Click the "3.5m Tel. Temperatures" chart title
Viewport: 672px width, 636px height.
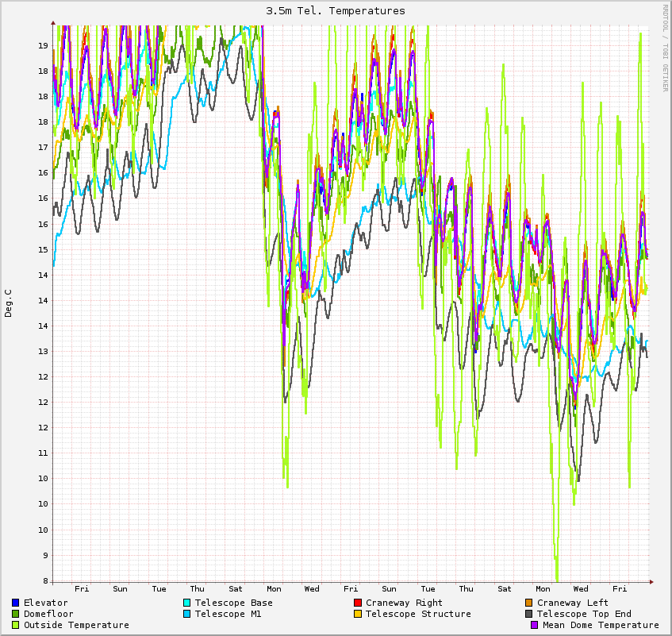(x=336, y=11)
